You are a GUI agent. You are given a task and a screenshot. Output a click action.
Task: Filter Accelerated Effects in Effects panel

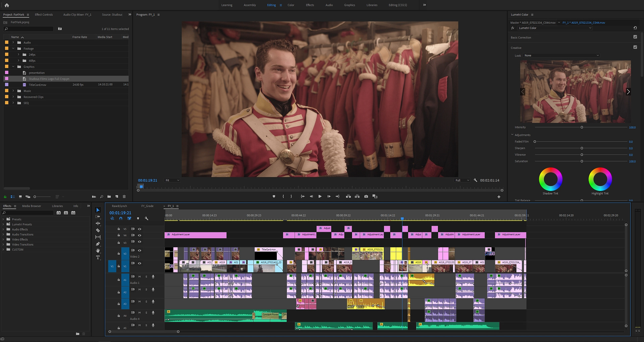[x=59, y=213]
